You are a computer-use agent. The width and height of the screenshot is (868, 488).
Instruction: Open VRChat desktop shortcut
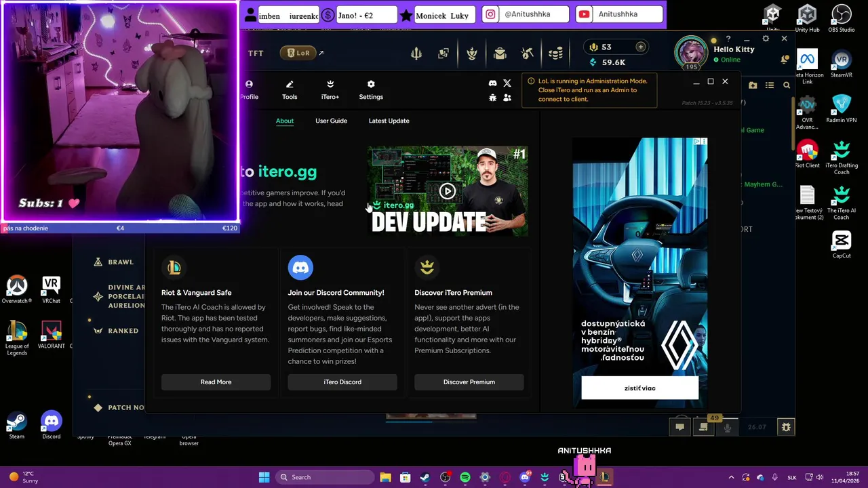click(x=51, y=289)
